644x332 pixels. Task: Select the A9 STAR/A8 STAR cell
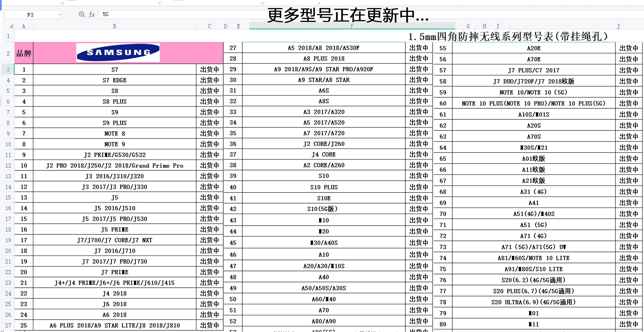(324, 80)
